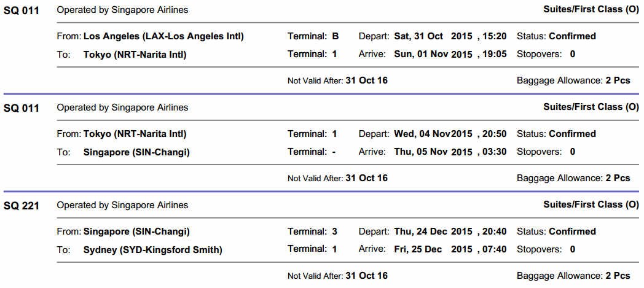Screen dimensions: 644x288
Task: Select the Sun, 01 Nov 2015 arrival date
Action: coord(433,54)
